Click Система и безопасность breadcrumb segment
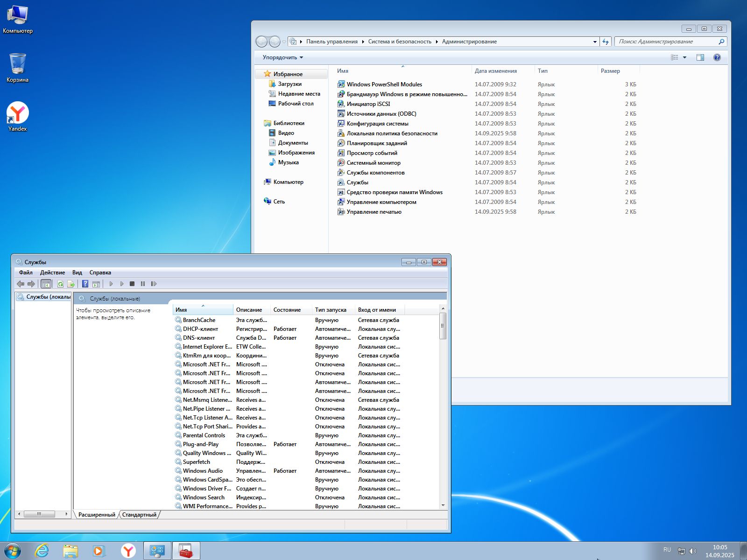 (400, 42)
